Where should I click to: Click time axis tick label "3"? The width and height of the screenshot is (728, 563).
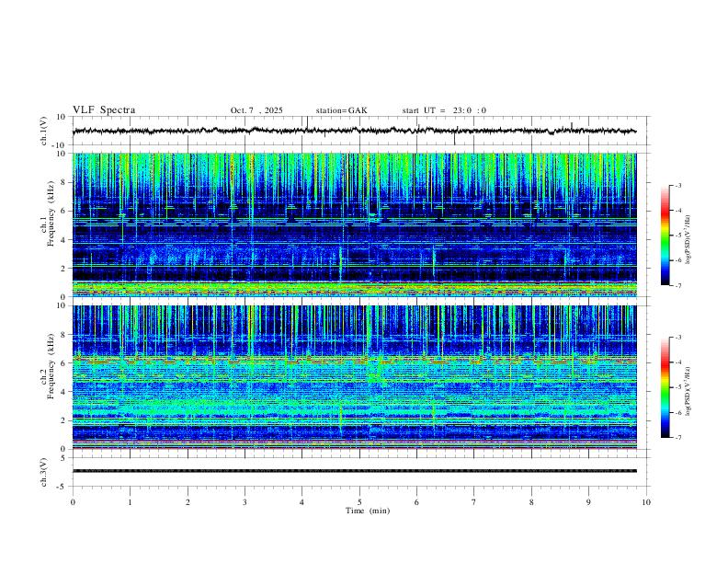click(245, 502)
